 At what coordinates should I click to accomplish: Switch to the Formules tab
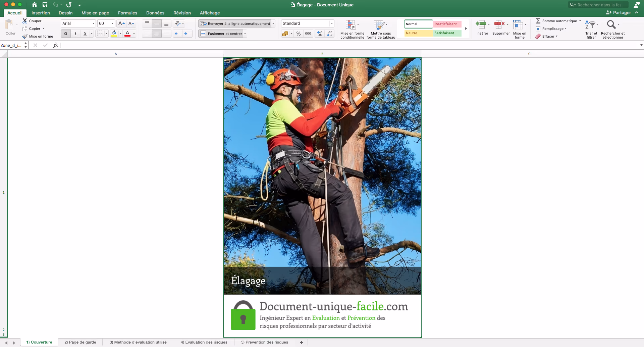coord(127,13)
